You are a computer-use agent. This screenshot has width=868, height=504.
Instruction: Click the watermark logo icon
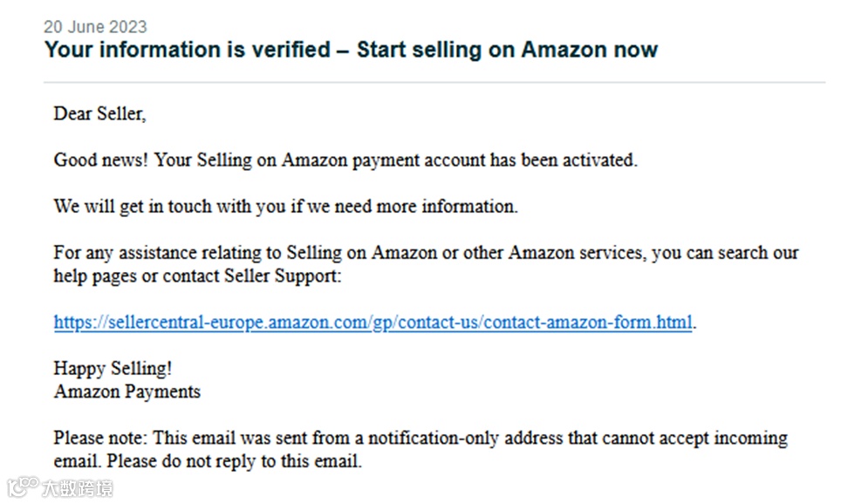coord(23,486)
